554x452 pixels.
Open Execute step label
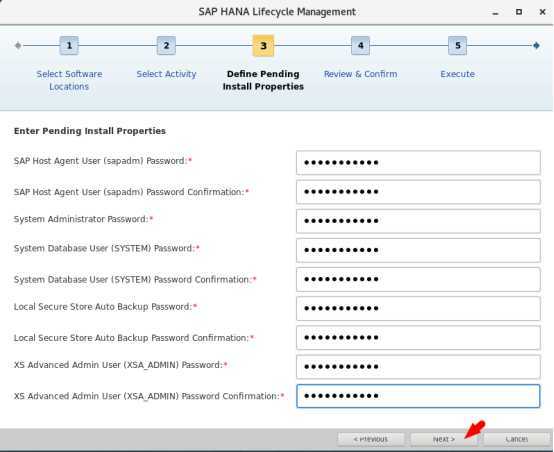point(458,74)
